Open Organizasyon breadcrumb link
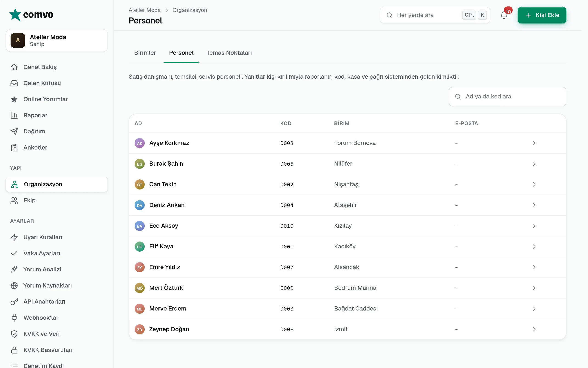This screenshot has width=588, height=368. click(190, 10)
